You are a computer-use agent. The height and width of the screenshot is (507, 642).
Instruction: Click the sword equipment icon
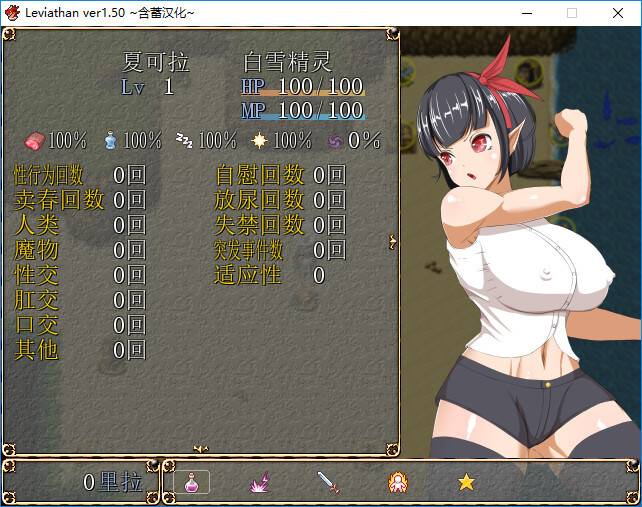(x=329, y=482)
